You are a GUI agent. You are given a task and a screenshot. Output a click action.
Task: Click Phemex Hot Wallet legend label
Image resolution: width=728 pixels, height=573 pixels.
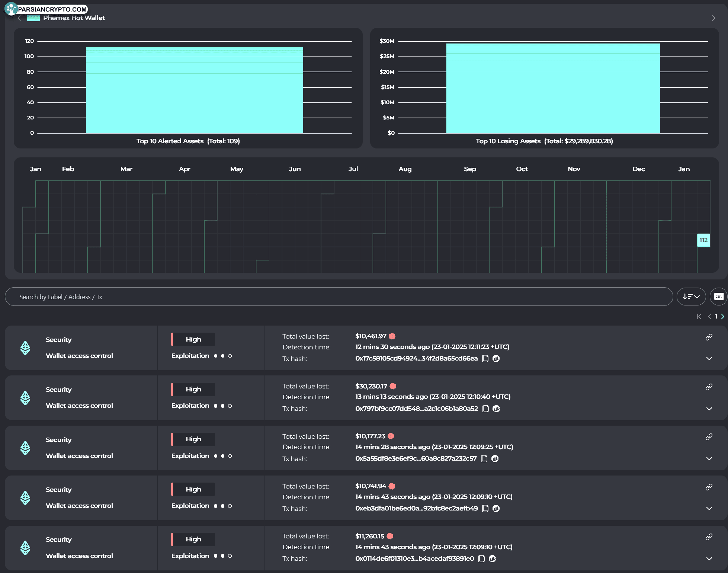click(74, 18)
